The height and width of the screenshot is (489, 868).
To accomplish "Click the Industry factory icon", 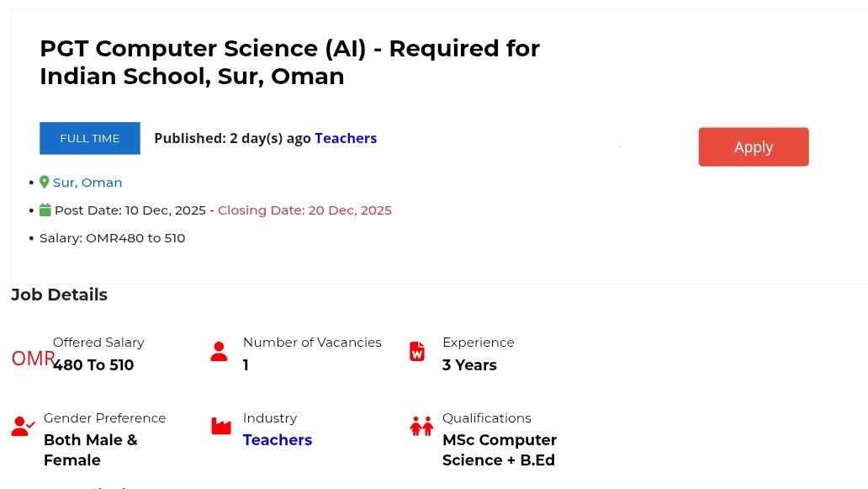I will [221, 427].
